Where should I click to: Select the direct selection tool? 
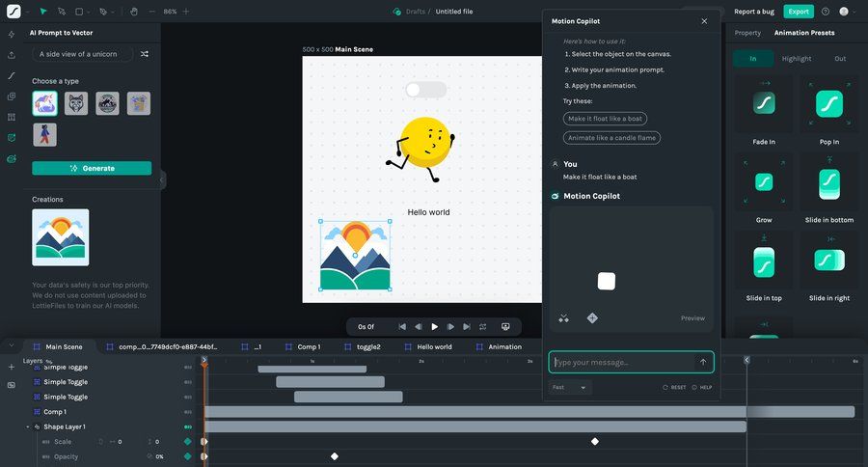62,11
